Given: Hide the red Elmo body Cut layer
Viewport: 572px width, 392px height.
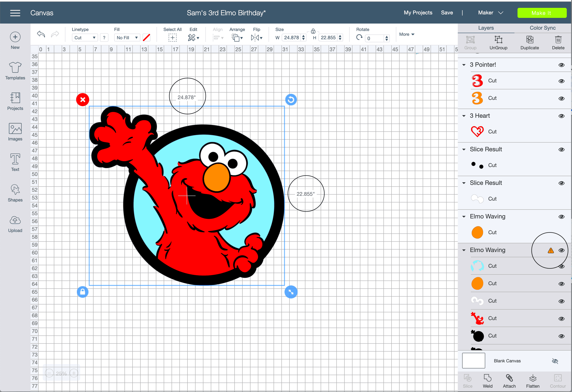Looking at the screenshot, I should click(x=561, y=319).
